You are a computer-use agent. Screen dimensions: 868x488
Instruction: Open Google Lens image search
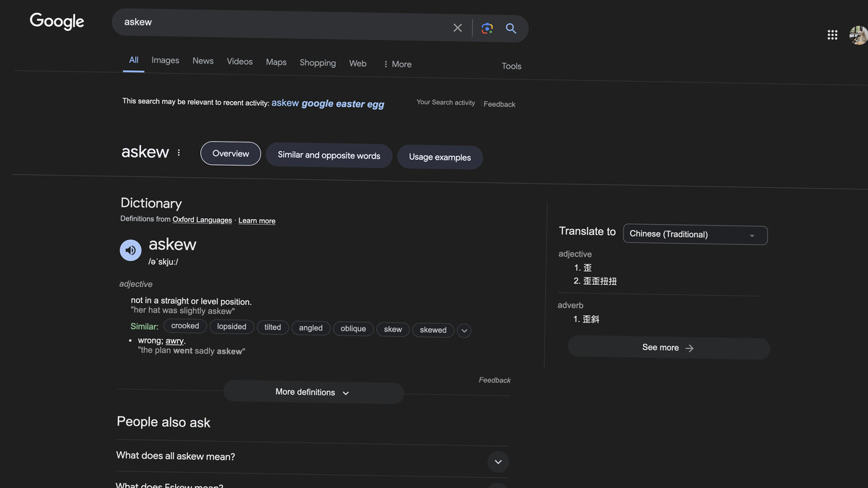click(x=487, y=28)
